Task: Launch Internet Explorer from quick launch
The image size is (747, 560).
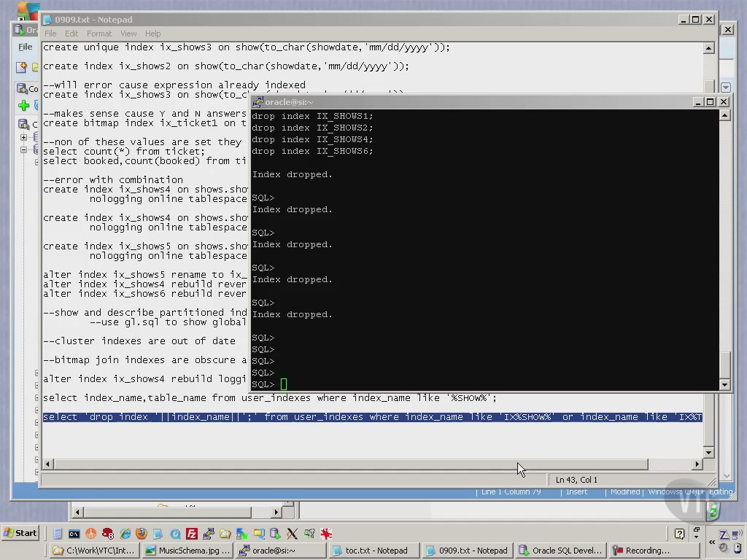Action: point(125,534)
